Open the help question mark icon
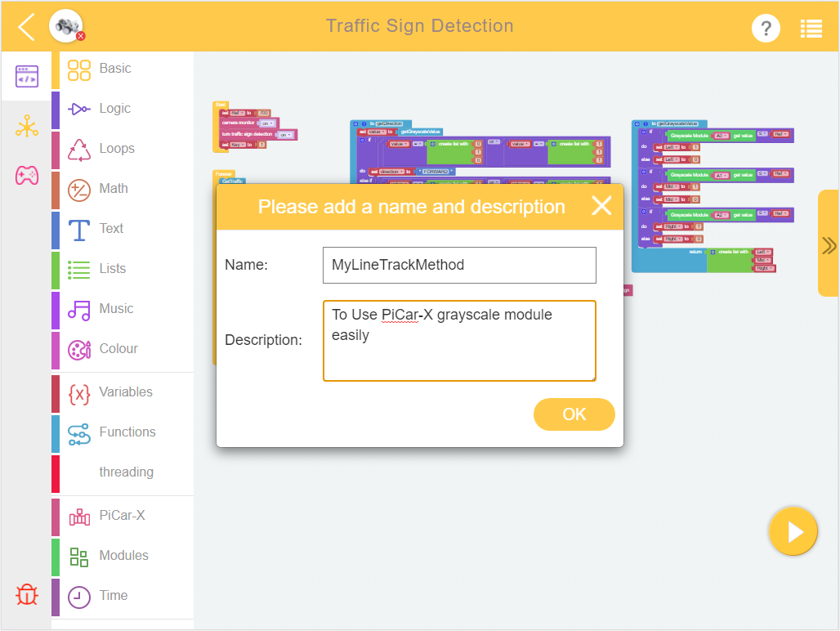Image resolution: width=840 pixels, height=631 pixels. [x=766, y=28]
